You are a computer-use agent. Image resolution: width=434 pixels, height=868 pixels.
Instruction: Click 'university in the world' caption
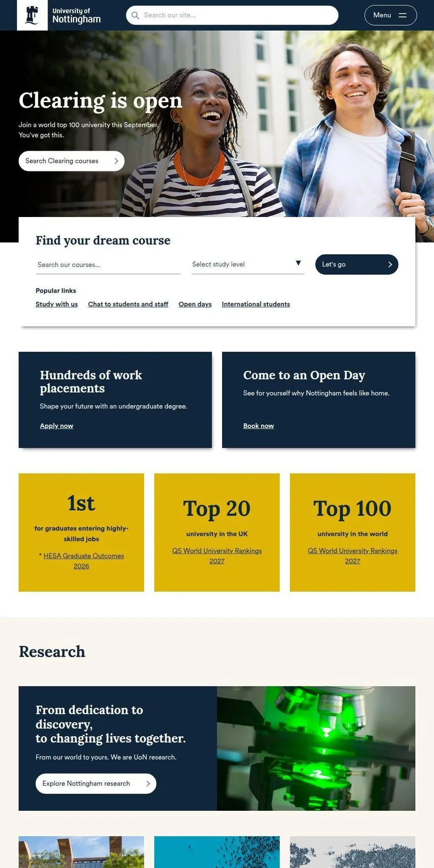point(352,534)
